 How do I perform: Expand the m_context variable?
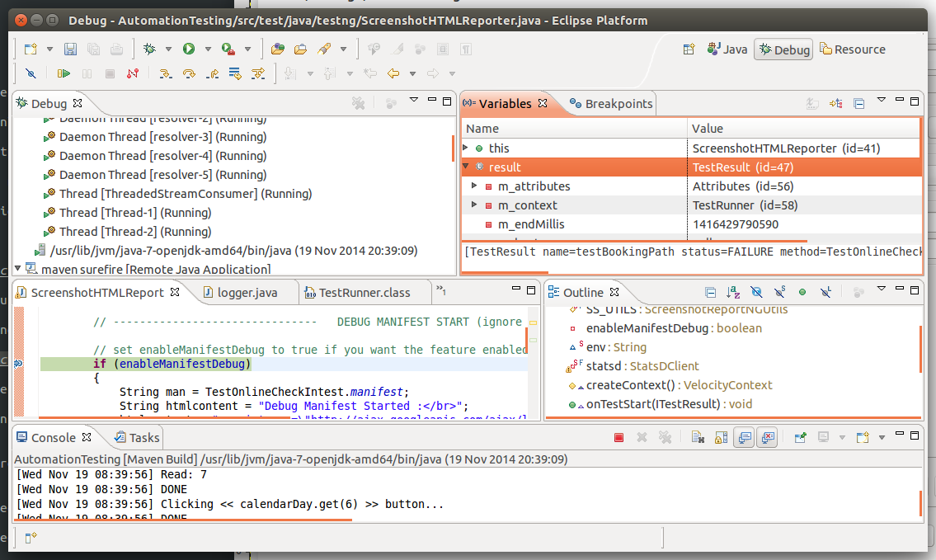coord(474,205)
